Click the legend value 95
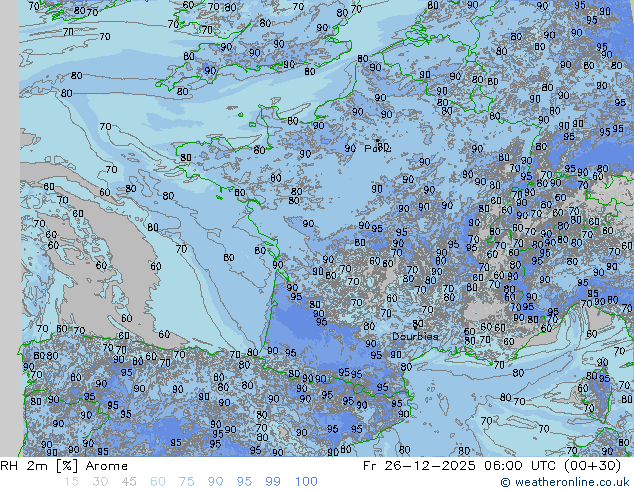Screen dimensions: 634x490 coord(244,482)
